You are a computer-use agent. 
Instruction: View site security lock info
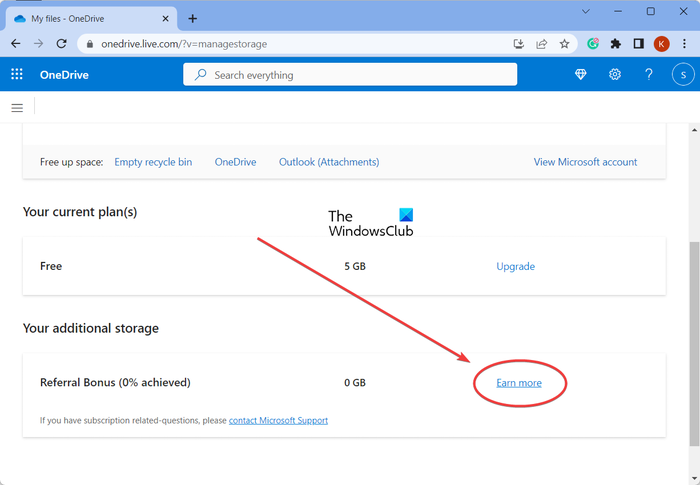[90, 44]
